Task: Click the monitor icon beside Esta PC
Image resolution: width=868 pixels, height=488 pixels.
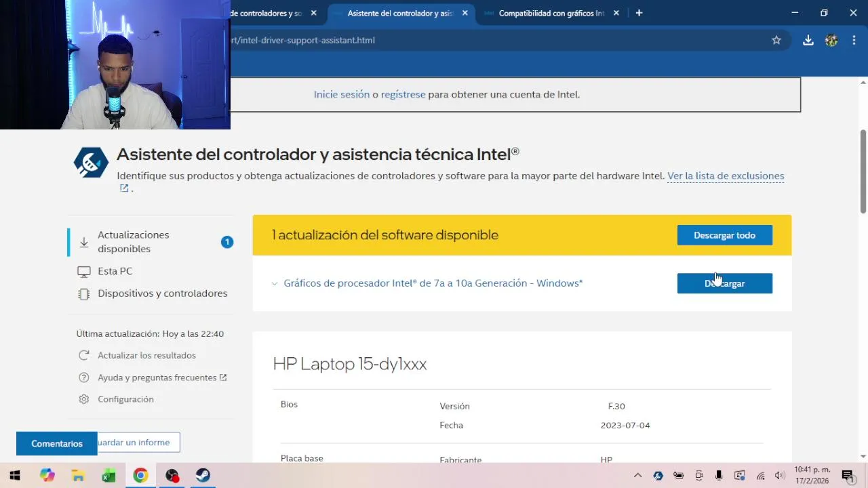Action: tap(84, 271)
